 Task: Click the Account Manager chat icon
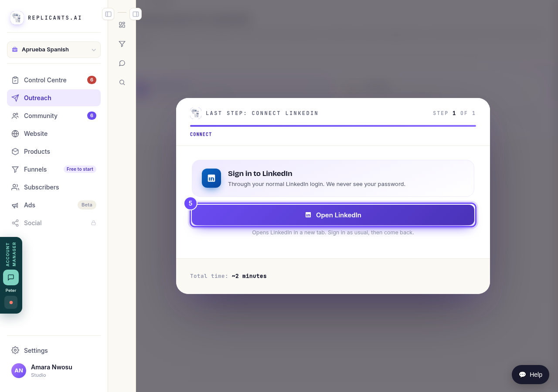click(x=11, y=277)
